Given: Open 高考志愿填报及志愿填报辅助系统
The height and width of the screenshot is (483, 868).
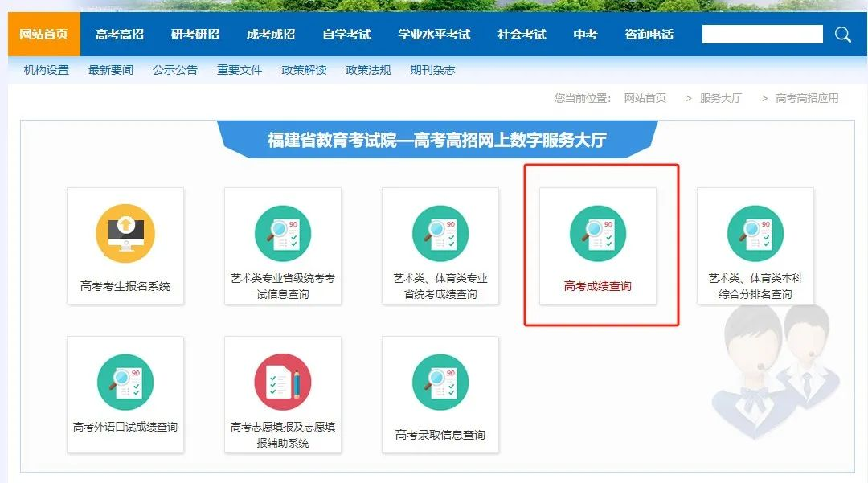Looking at the screenshot, I should 283,392.
